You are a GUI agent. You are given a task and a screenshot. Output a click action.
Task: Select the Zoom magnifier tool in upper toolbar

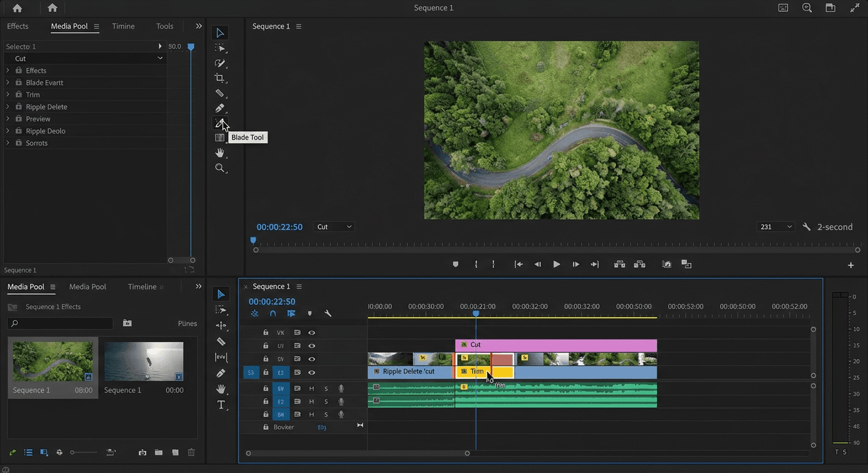pos(219,168)
